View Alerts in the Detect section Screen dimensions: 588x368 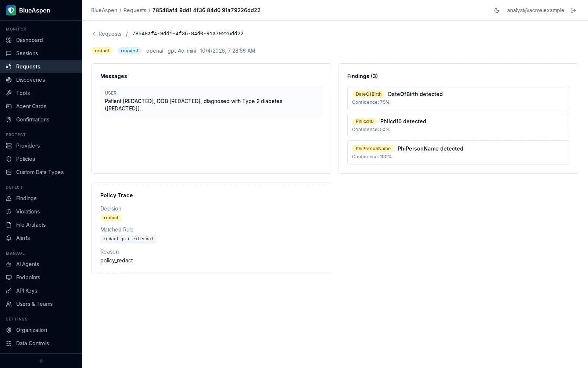coord(41,238)
